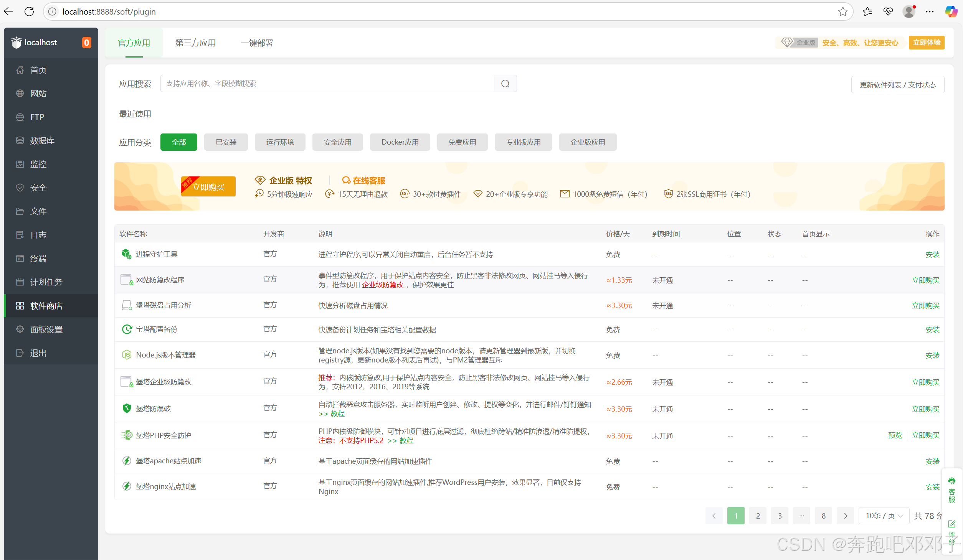The width and height of the screenshot is (963, 560).
Task: Click 立即购买 banner button
Action: tap(208, 187)
